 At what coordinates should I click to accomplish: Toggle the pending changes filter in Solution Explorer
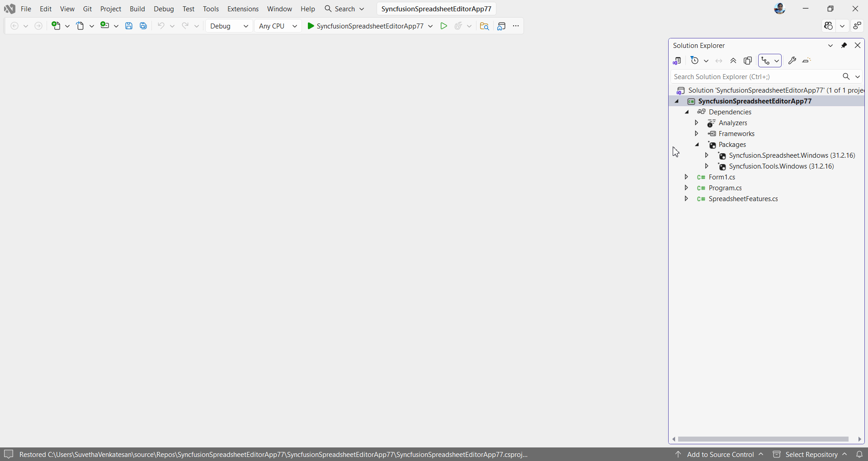point(695,61)
